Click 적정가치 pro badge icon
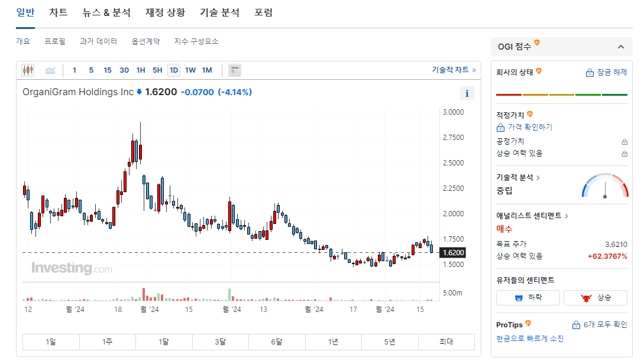This screenshot has width=644, height=361. (x=530, y=114)
